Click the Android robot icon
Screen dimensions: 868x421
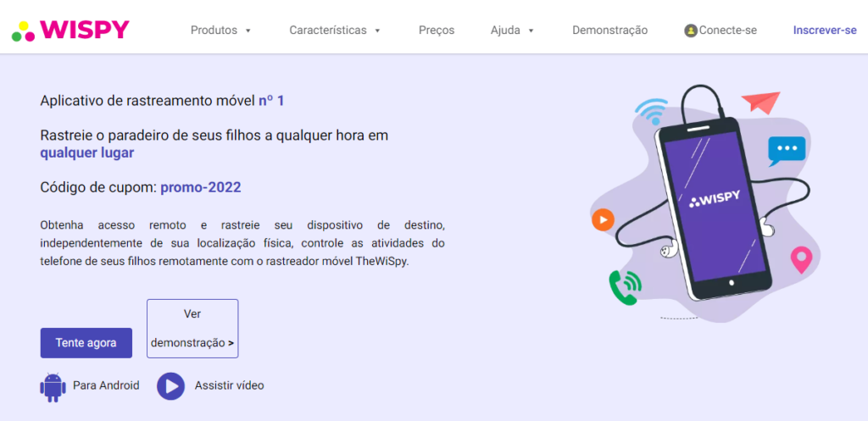pyautogui.click(x=53, y=386)
